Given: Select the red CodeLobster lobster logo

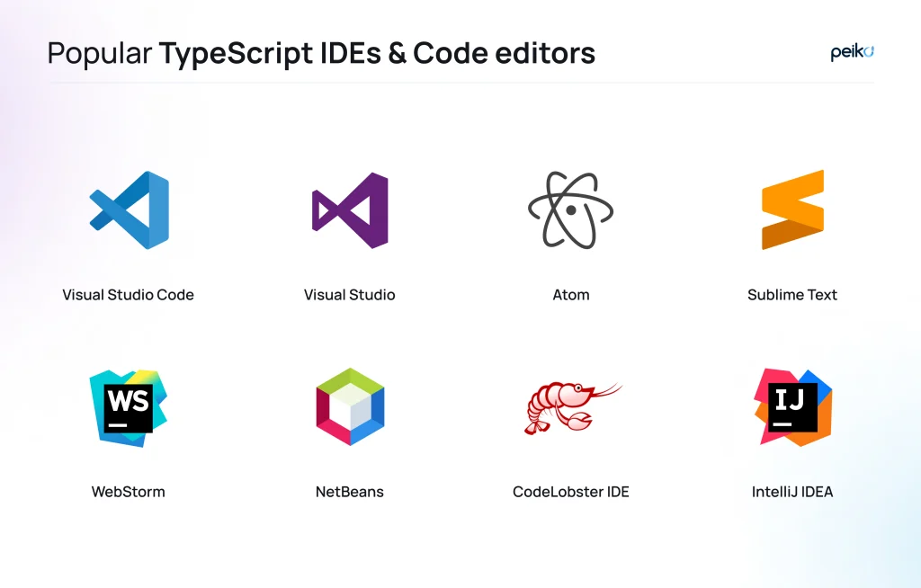Looking at the screenshot, I should 573,408.
